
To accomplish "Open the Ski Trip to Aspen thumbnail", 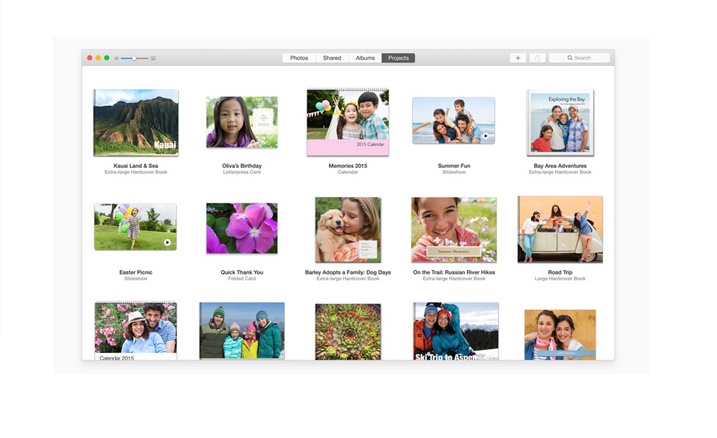I will 456,331.
